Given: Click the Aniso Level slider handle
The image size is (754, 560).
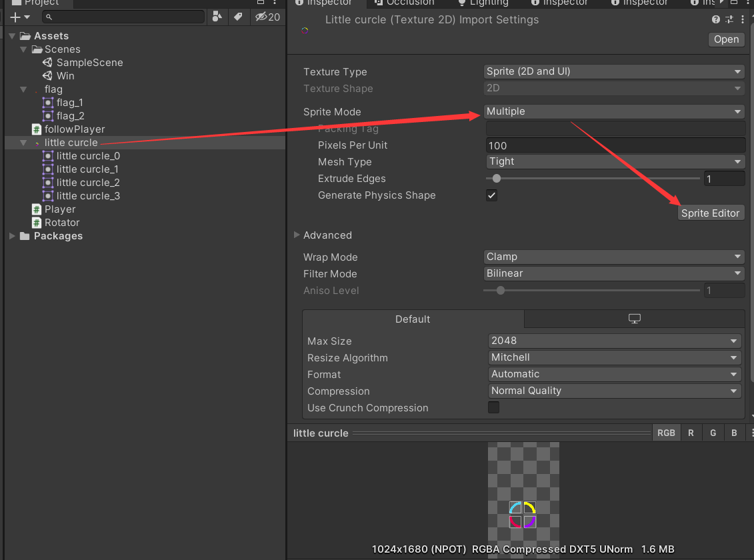Looking at the screenshot, I should click(x=501, y=291).
